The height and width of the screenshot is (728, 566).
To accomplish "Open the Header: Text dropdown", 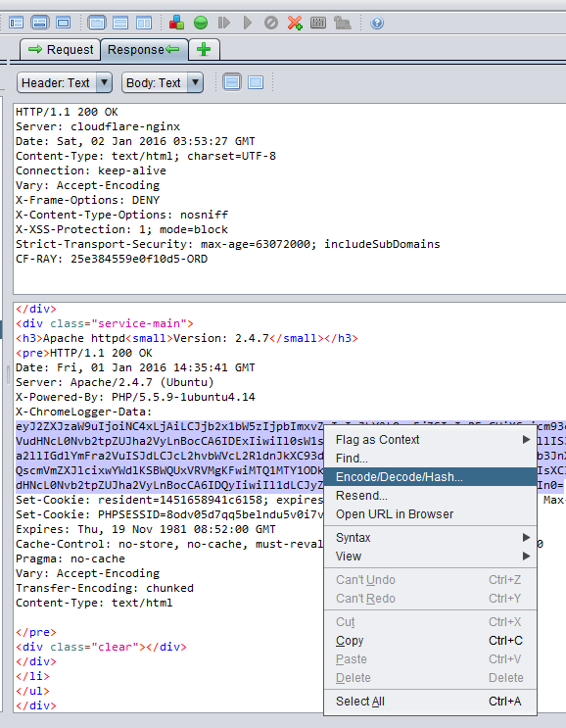I will (65, 83).
